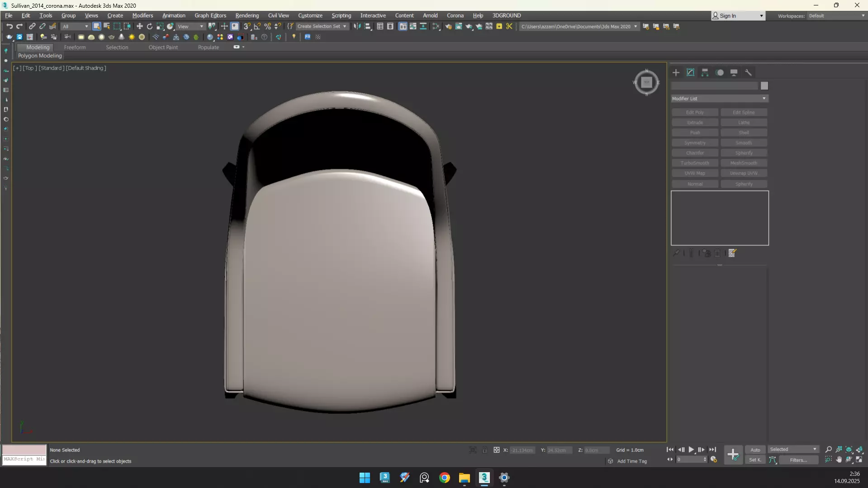
Task: Click the Pan View hand icon
Action: pos(839,460)
